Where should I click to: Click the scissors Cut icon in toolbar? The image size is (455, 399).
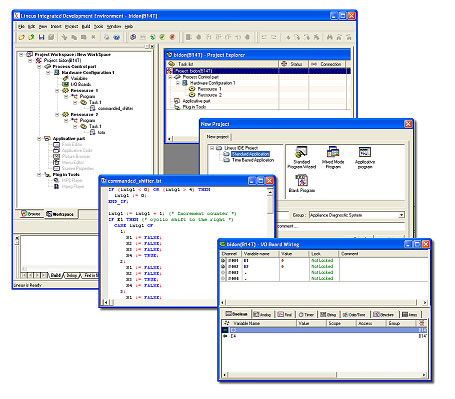(64, 37)
